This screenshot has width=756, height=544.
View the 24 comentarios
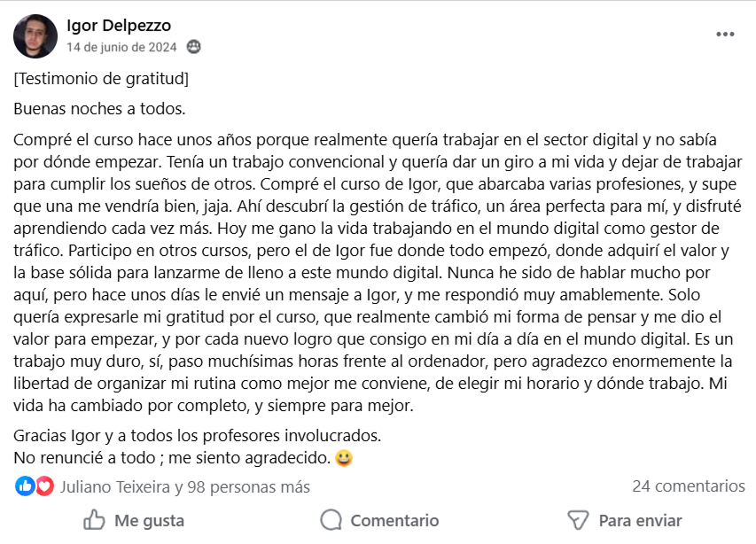coord(688,486)
